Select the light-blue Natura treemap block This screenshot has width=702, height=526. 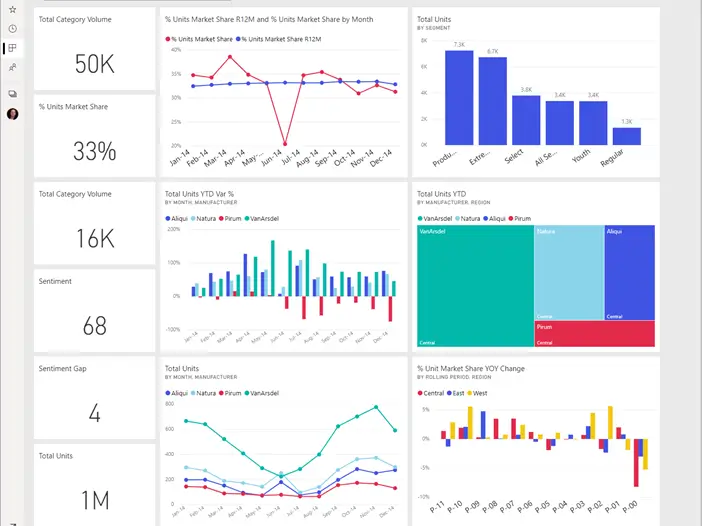coord(567,272)
